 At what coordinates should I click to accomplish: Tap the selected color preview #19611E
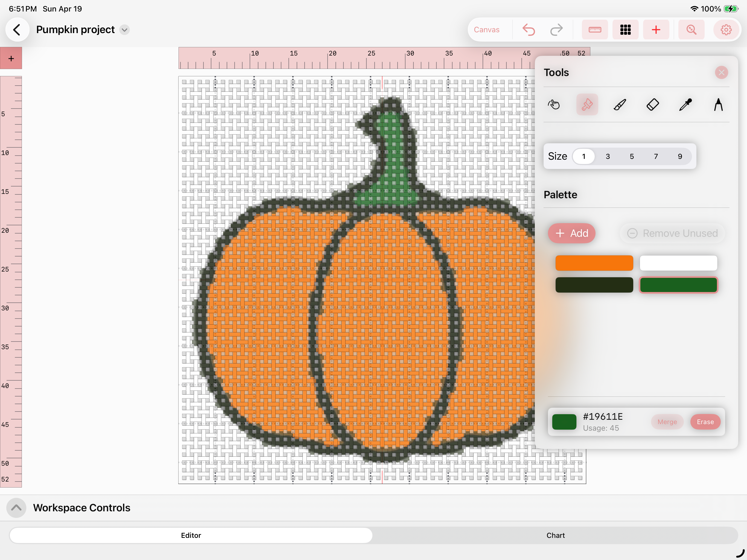pos(564,422)
